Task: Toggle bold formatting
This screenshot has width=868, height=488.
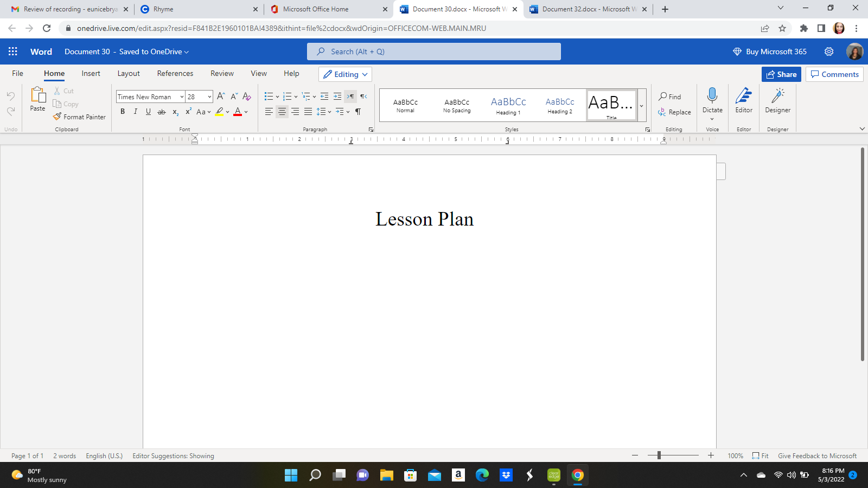Action: point(123,112)
